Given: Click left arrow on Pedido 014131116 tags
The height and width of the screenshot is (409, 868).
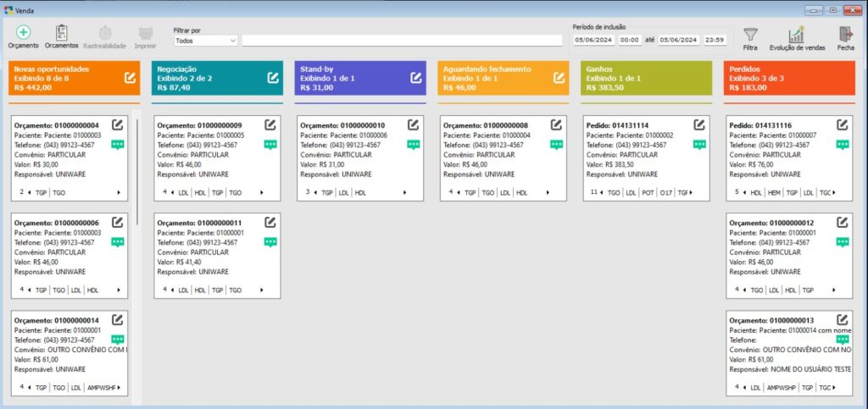Looking at the screenshot, I should point(744,193).
